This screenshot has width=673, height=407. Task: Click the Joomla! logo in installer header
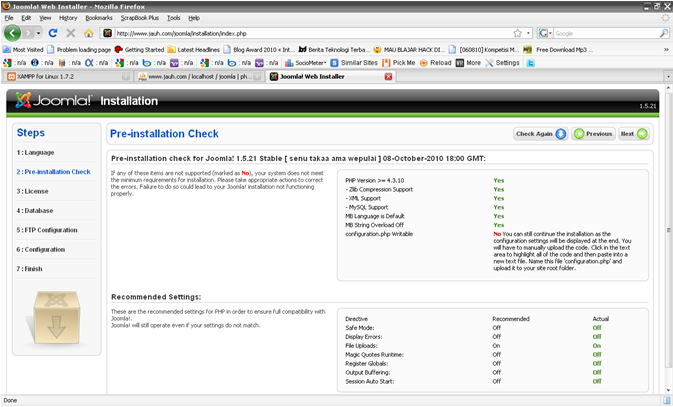click(x=53, y=100)
